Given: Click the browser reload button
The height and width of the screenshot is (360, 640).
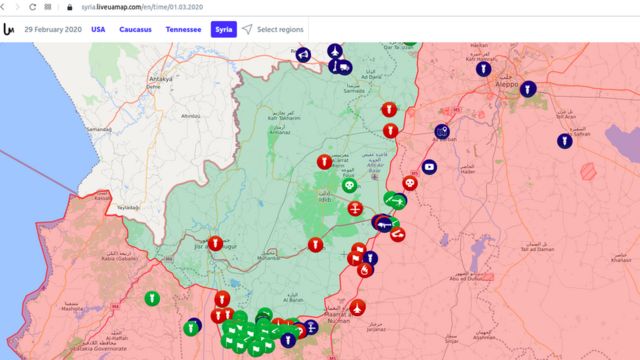Looking at the screenshot, I should (x=33, y=7).
